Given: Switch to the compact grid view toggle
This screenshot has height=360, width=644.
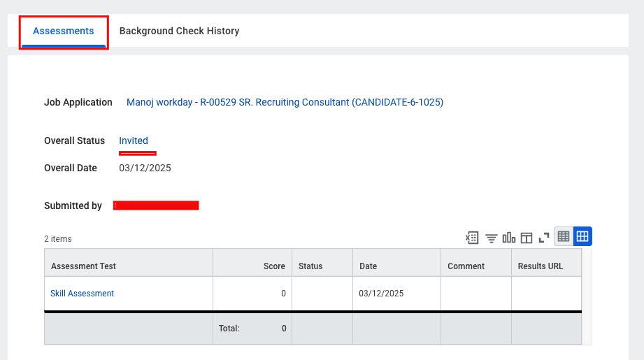Looking at the screenshot, I should [564, 236].
